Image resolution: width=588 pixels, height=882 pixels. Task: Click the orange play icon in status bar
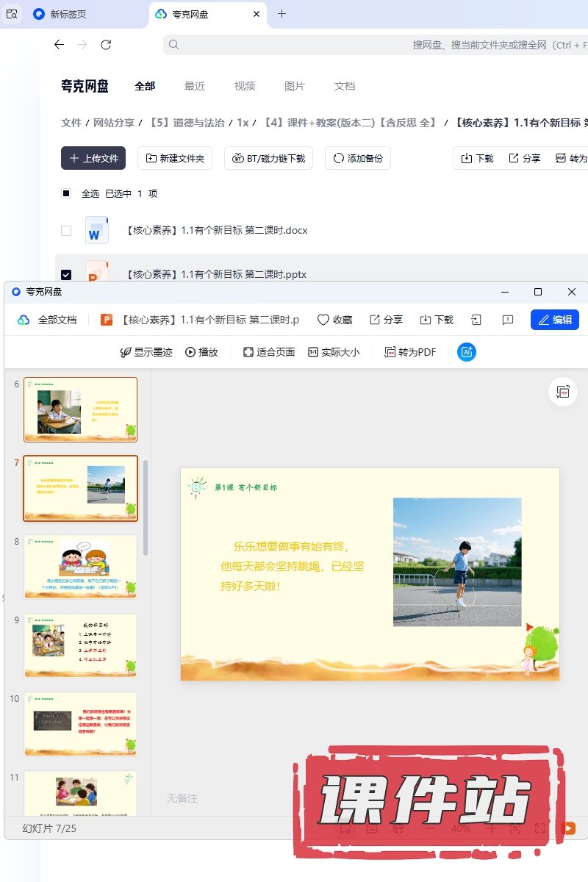(568, 828)
